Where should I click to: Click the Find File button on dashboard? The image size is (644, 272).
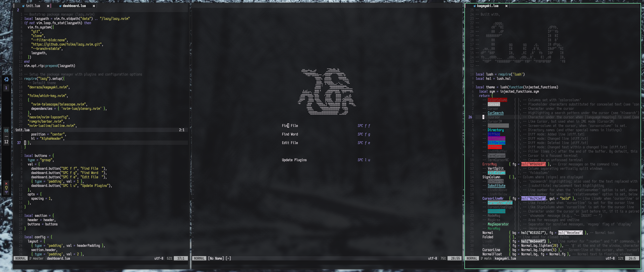[x=290, y=125]
